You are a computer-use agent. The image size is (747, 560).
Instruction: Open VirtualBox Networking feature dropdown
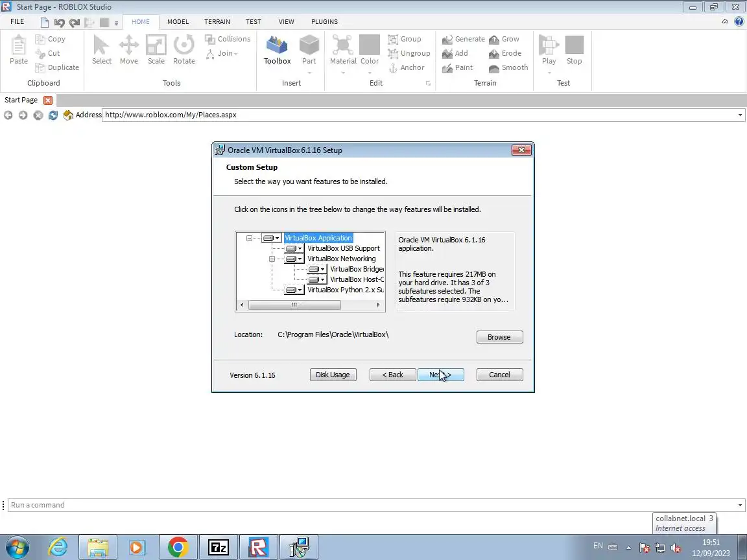click(x=294, y=259)
